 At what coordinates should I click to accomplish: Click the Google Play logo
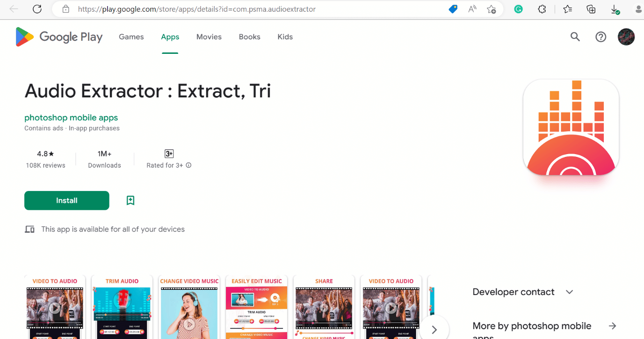59,37
